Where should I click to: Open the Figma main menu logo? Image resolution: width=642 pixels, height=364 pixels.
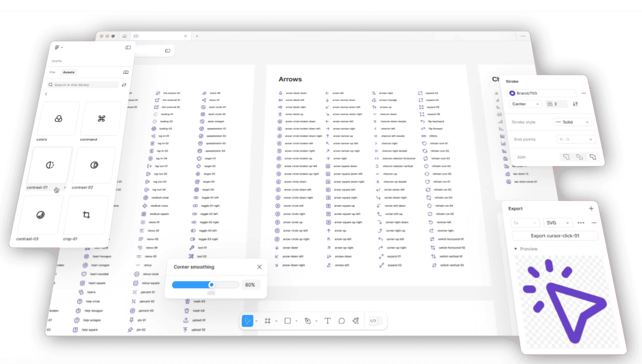point(57,47)
